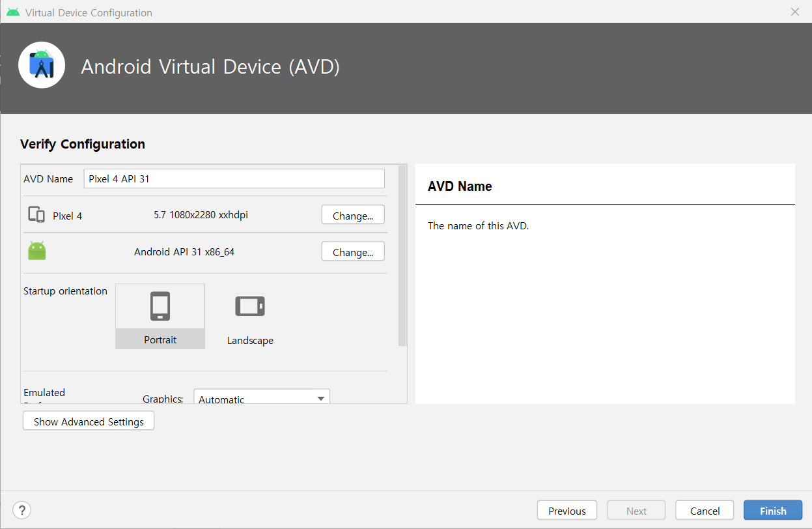This screenshot has width=812, height=529.
Task: Click the "Verify Configuration" heading
Action: coord(83,144)
